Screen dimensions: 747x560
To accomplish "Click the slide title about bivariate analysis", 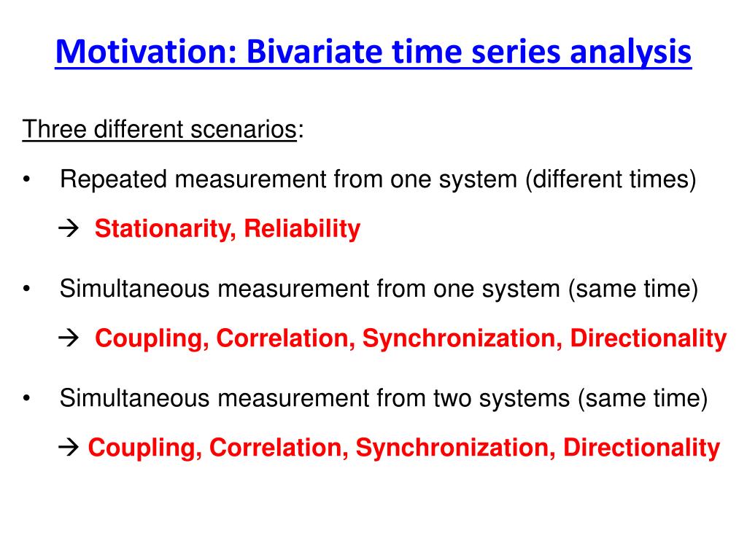I will (373, 52).
